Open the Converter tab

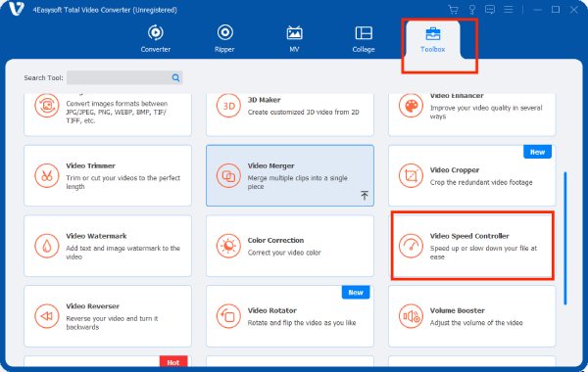click(x=155, y=38)
